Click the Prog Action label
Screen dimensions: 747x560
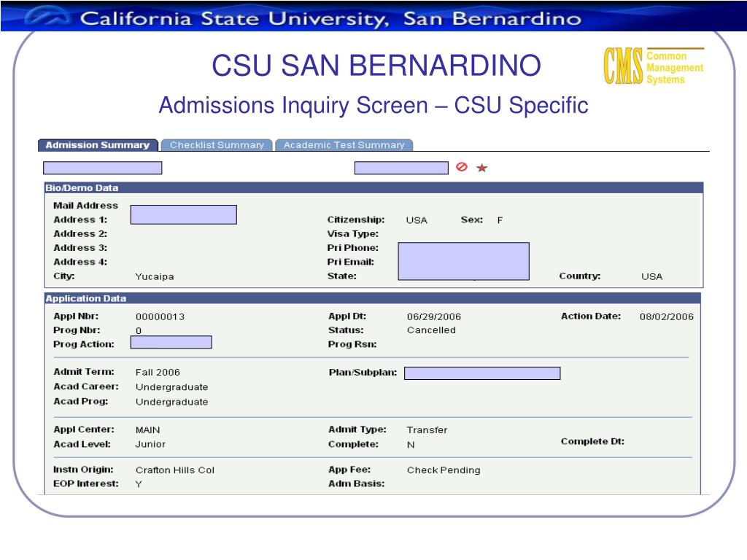84,344
